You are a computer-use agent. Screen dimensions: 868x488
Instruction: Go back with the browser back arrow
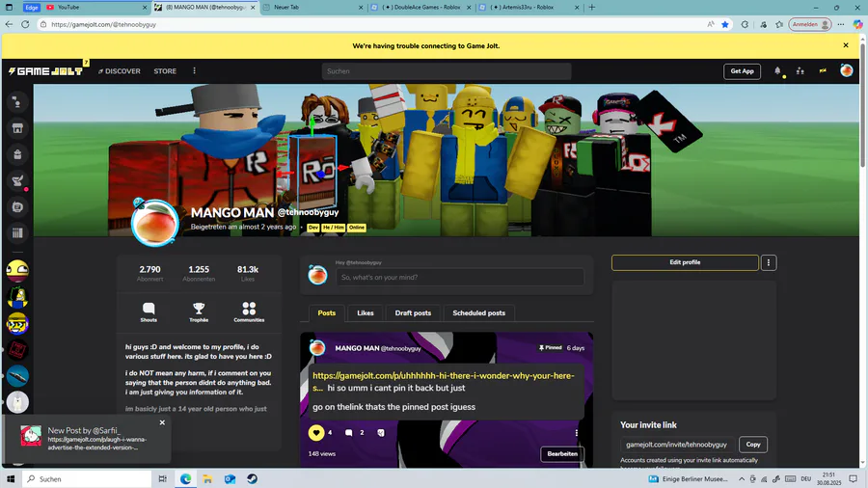point(9,24)
